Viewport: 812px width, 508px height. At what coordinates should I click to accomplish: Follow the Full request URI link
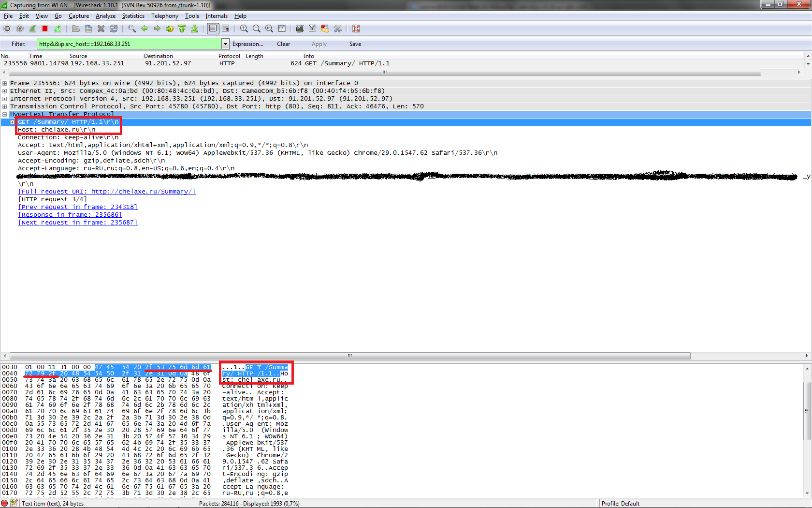tap(107, 192)
